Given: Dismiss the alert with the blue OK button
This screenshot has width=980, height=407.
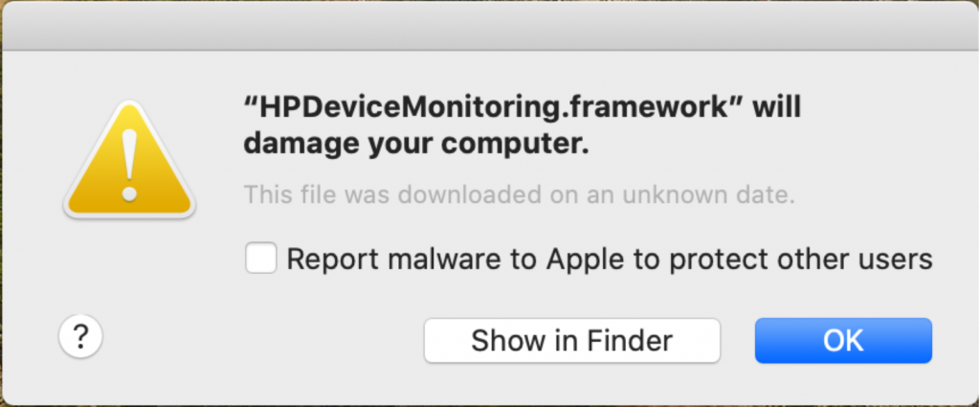Looking at the screenshot, I should pos(843,341).
